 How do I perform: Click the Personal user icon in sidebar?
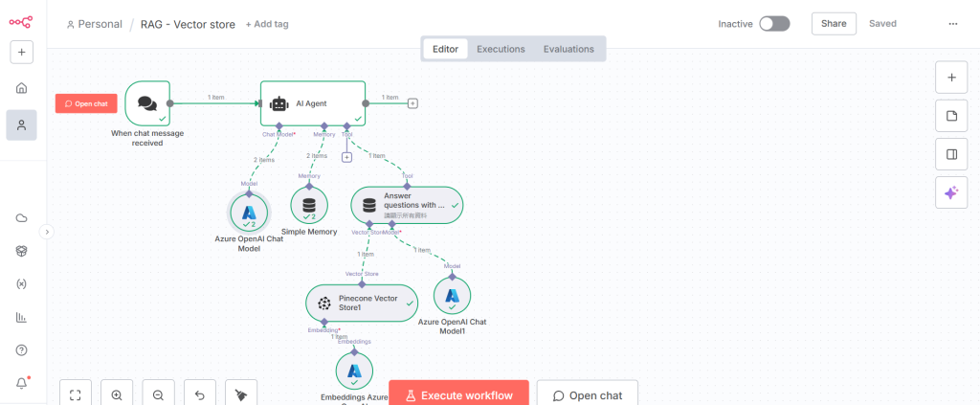tap(21, 124)
